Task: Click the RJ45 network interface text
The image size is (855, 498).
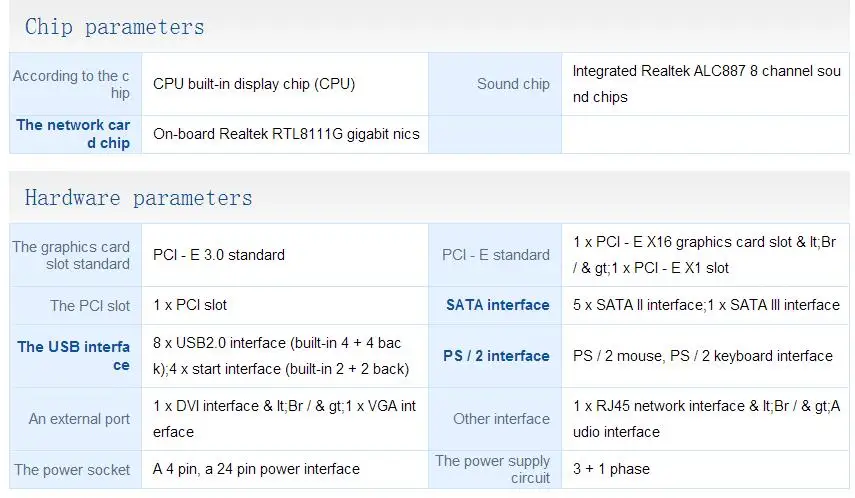Action: click(x=706, y=419)
